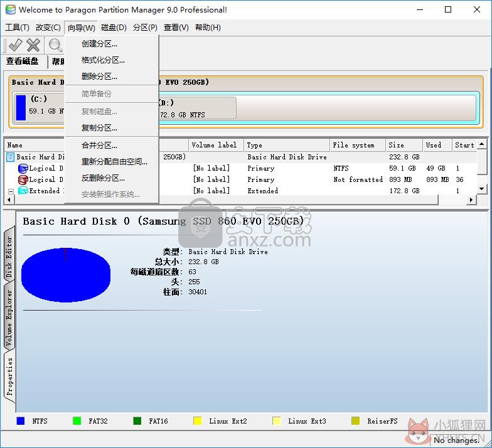Open the 查看(V) menu
Image resolution: width=492 pixels, height=448 pixels.
click(x=176, y=28)
